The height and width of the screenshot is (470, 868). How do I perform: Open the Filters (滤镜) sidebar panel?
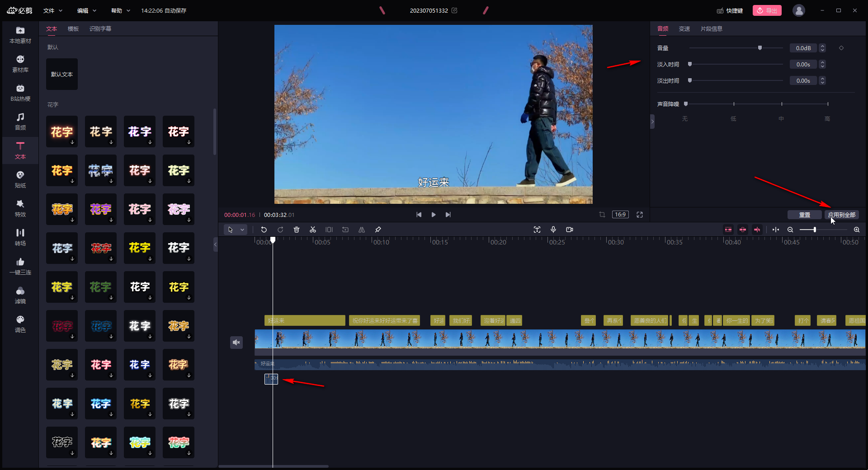[x=20, y=295]
